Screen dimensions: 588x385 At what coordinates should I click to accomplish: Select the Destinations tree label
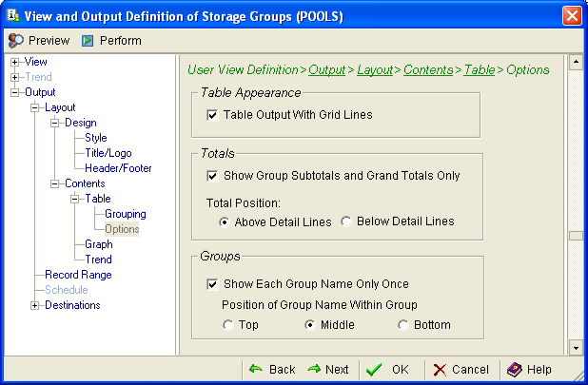[x=72, y=305]
